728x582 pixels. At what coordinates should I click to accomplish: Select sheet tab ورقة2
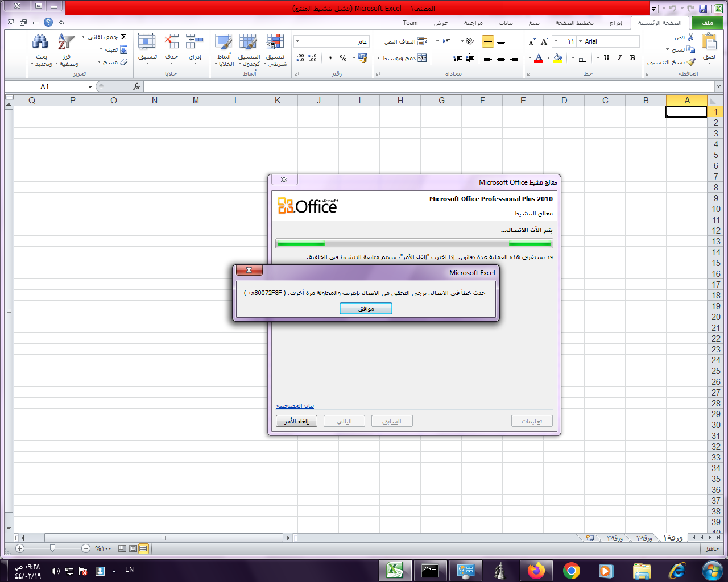point(644,538)
